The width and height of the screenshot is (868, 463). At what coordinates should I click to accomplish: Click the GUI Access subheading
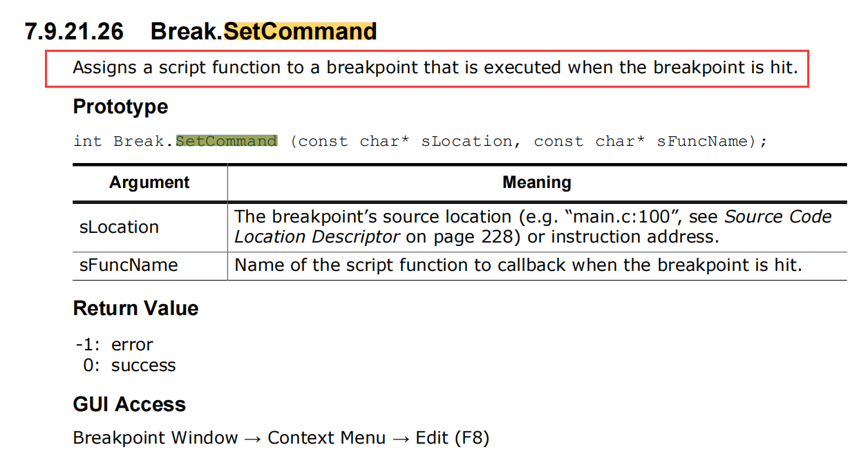129,404
